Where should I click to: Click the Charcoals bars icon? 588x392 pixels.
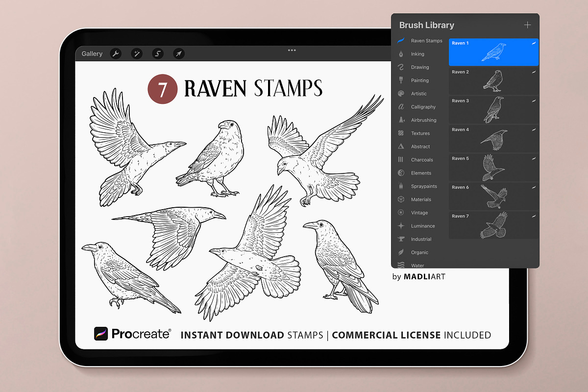point(401,160)
